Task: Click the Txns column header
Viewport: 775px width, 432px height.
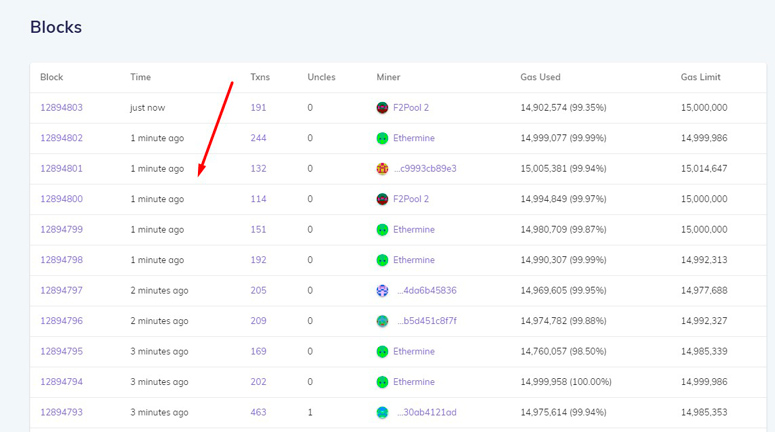Action: pos(260,77)
